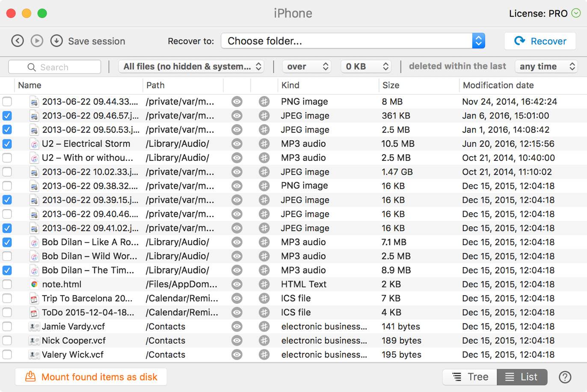Viewport: 587px width, 392px height.
Task: Click the Save session download icon
Action: coord(56,41)
